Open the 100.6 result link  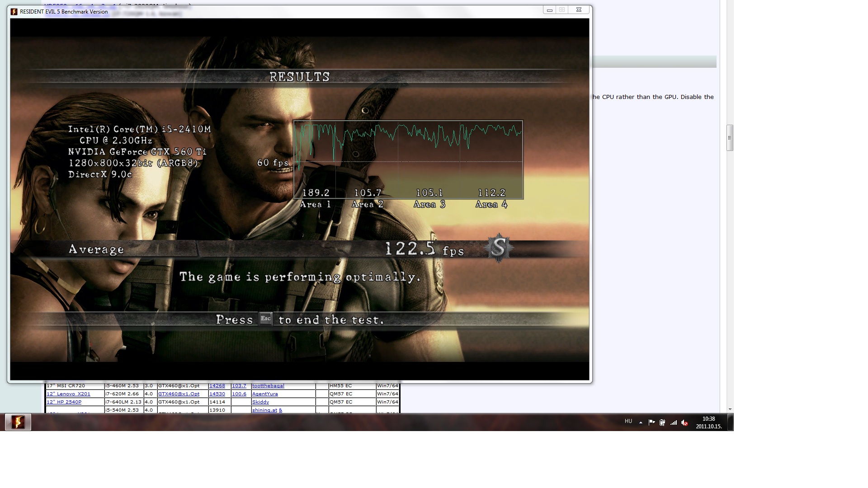[239, 394]
